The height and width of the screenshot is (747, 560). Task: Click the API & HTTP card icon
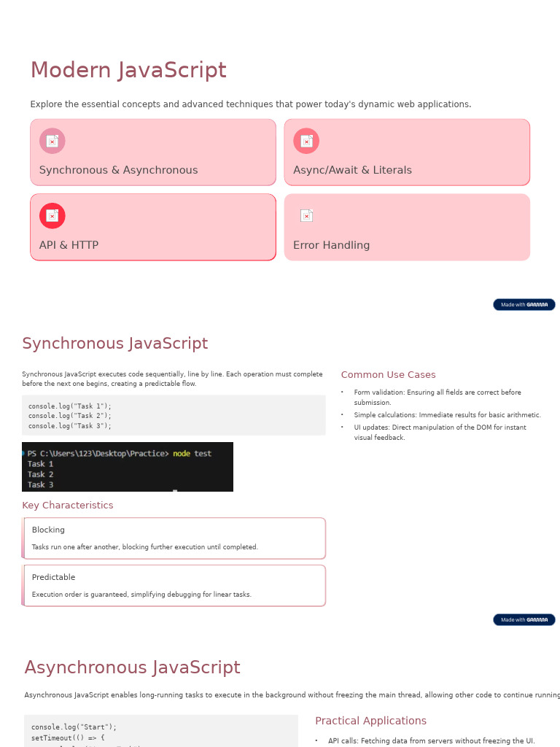click(x=52, y=216)
